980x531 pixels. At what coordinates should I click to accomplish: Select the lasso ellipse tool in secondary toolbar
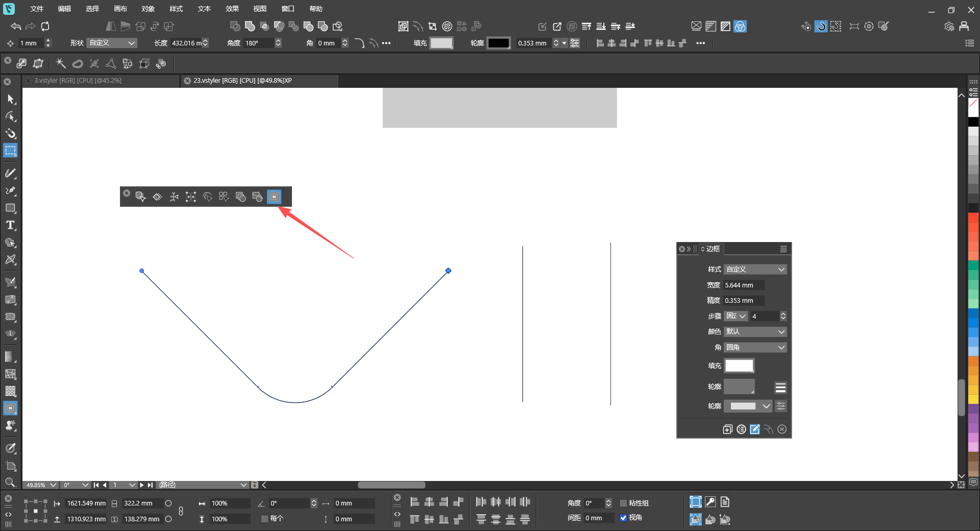point(78,63)
